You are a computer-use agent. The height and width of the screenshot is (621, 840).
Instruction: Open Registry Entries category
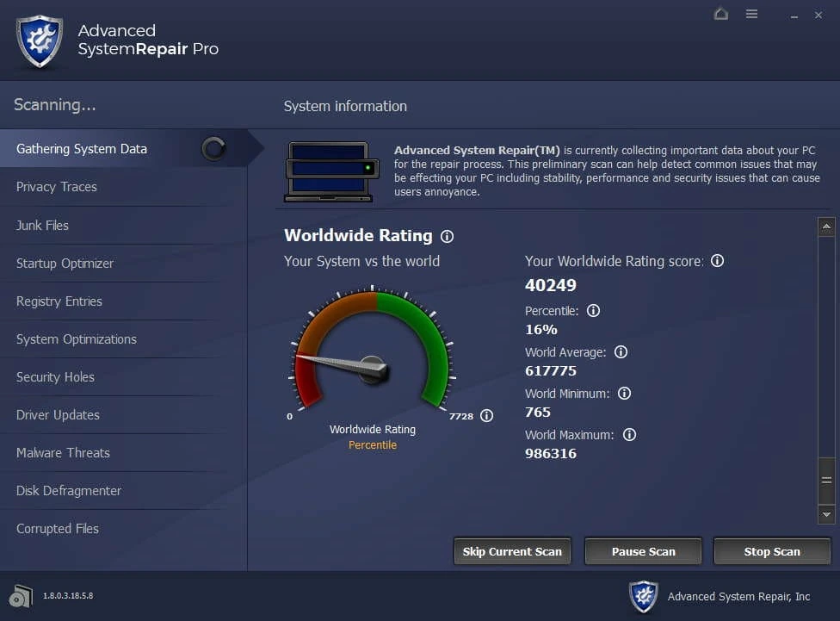(x=124, y=301)
